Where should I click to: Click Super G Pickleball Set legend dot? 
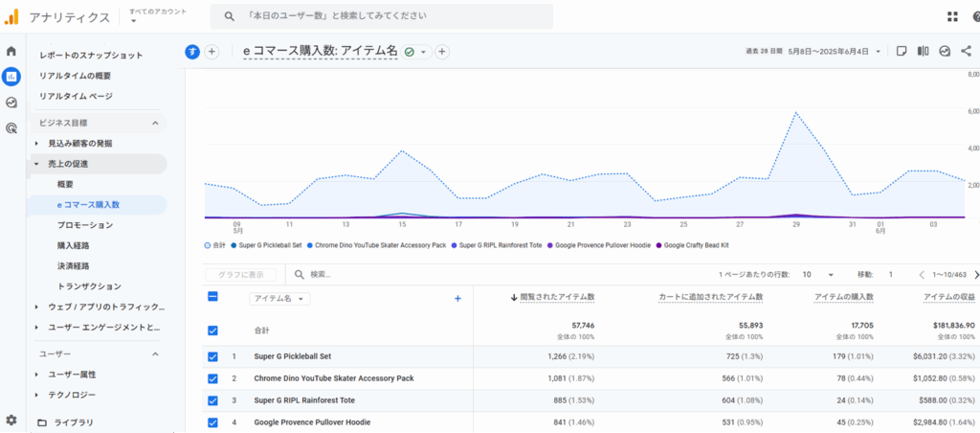234,246
